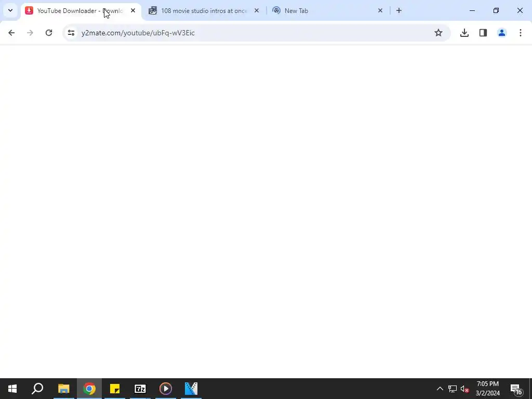Go back to the previous page
Screen dimensions: 532x399
click(11, 33)
